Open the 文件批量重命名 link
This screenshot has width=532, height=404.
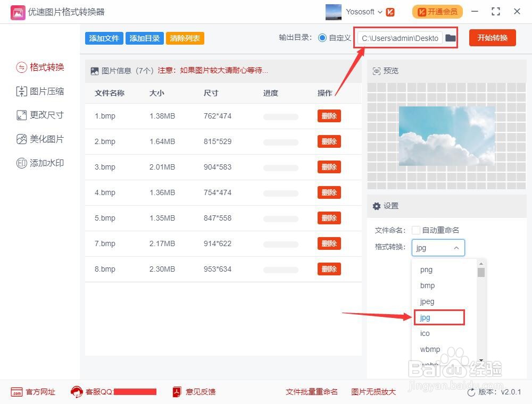(311, 392)
